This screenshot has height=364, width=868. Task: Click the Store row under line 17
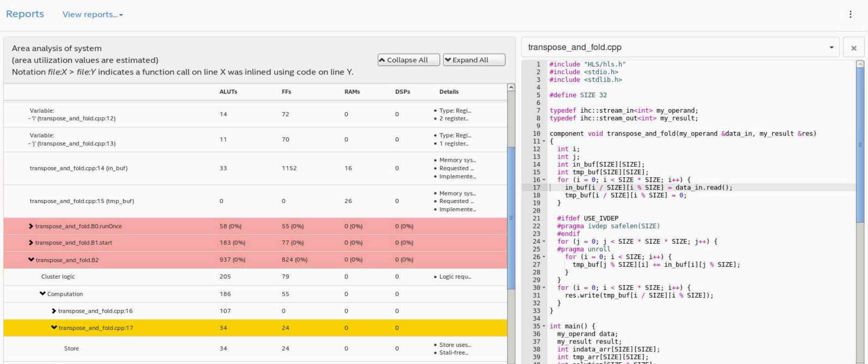click(x=71, y=349)
